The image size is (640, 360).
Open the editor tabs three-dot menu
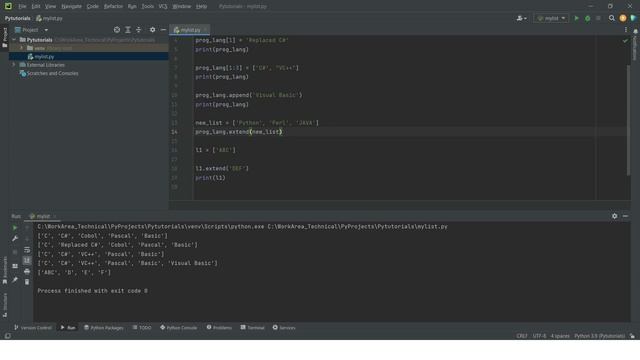click(625, 30)
